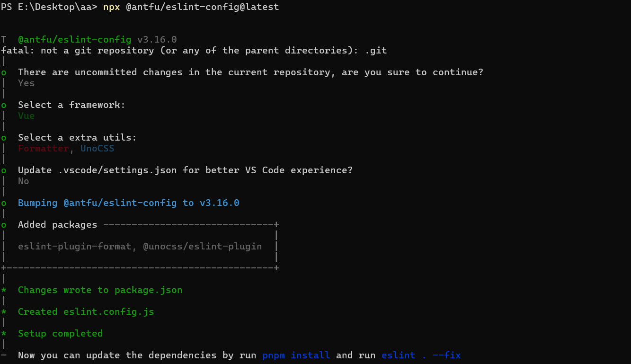Click the "Changes wrote to package.json" message
This screenshot has height=364, width=631.
pyautogui.click(x=100, y=290)
